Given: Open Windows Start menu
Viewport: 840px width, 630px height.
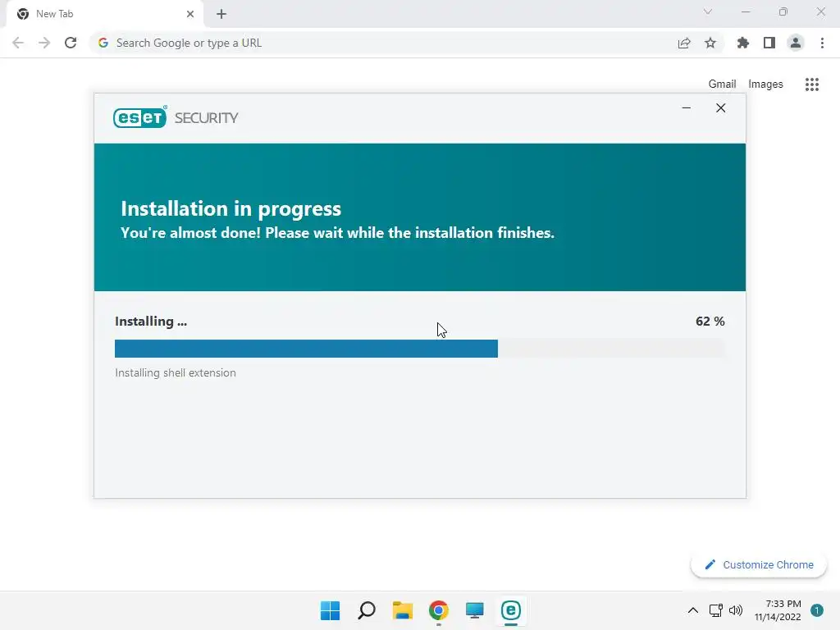Looking at the screenshot, I should coord(330,610).
